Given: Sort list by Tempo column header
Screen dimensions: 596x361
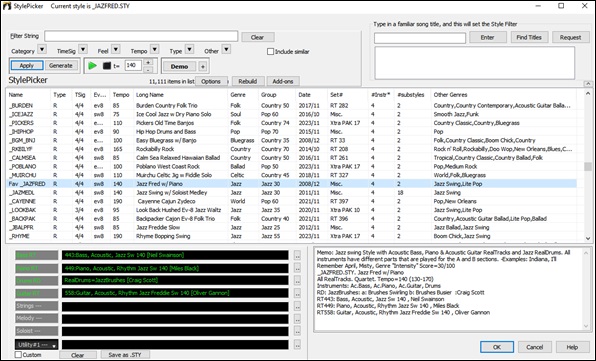Looking at the screenshot, I should [x=122, y=95].
